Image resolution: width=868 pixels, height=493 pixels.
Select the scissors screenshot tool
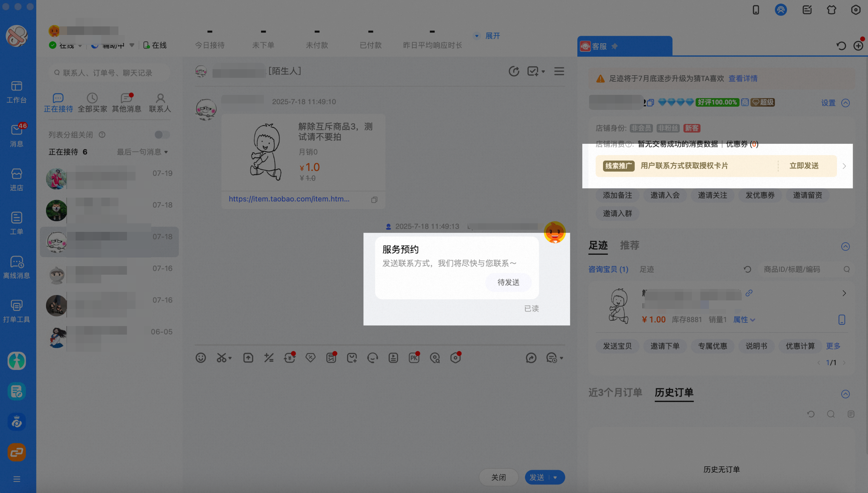pyautogui.click(x=221, y=358)
